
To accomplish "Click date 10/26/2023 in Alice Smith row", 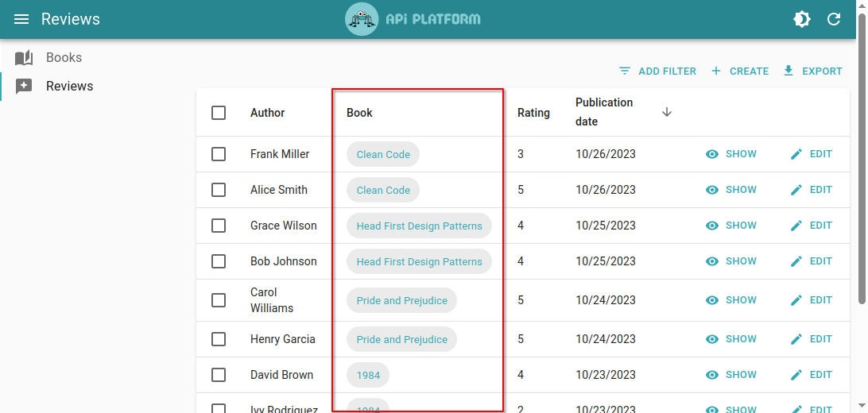I will [606, 190].
